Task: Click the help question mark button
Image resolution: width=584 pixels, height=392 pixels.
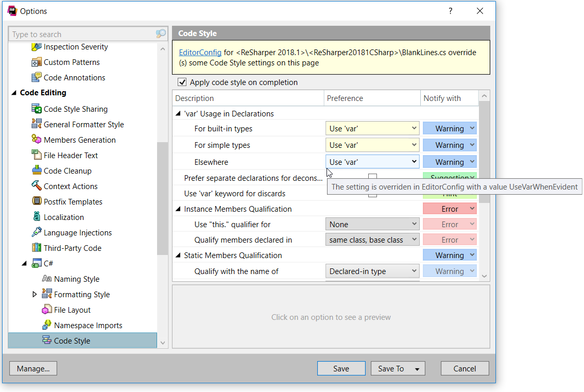Action: 451,11
